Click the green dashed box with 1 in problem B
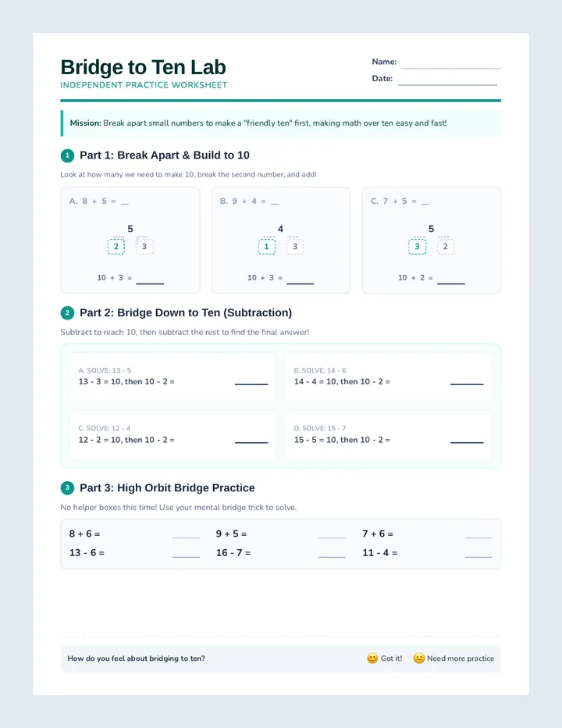This screenshot has height=728, width=562. tap(266, 247)
